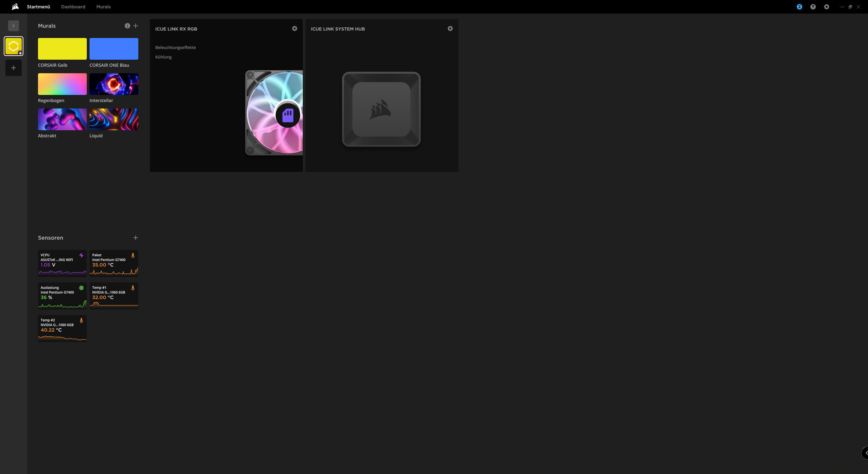Open ICUE LINK SYSTEM HUB settings gear
The image size is (868, 474).
coord(450,29)
